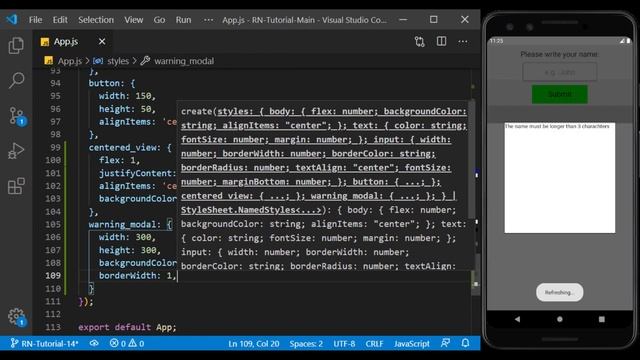Click the feedback icon in status bar

click(446, 344)
